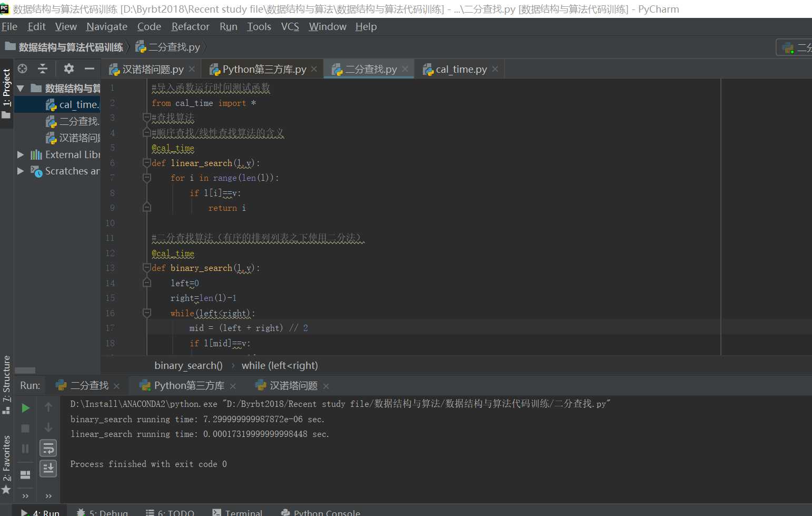Close the 二分查找 run tab
Screen dimensions: 812x516
(116, 386)
